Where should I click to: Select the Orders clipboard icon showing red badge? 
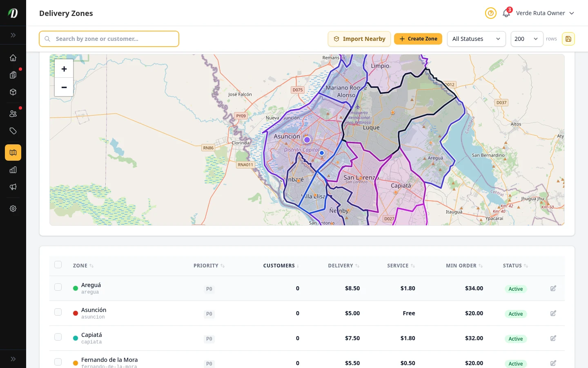pyautogui.click(x=13, y=75)
